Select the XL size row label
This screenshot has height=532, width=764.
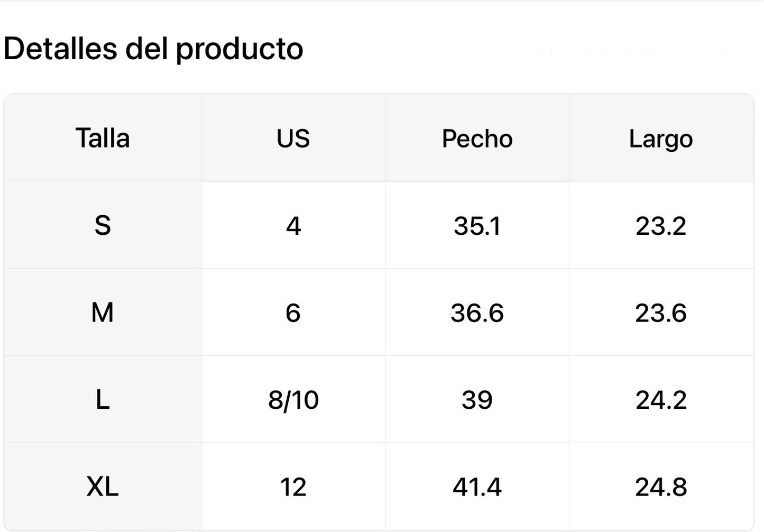103,487
